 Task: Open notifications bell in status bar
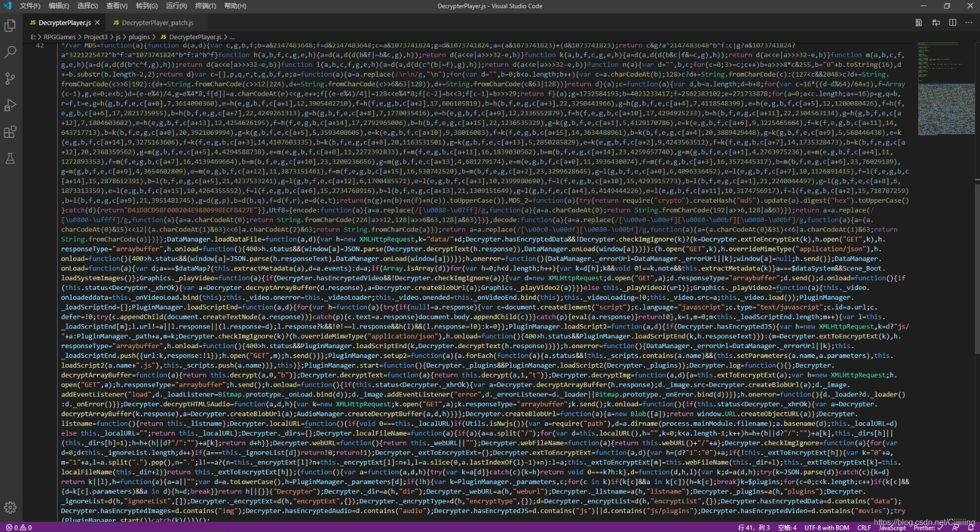971,528
